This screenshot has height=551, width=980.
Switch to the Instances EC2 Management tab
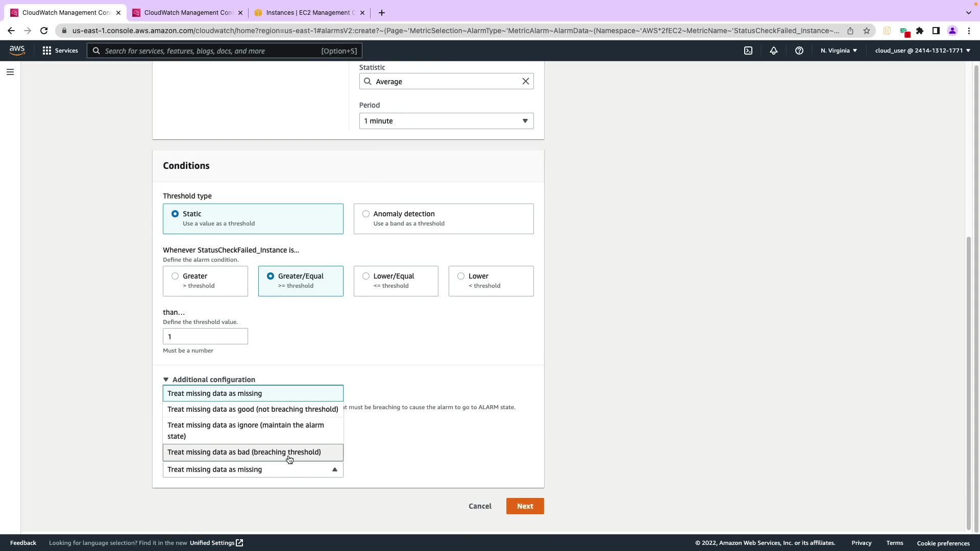click(x=309, y=13)
